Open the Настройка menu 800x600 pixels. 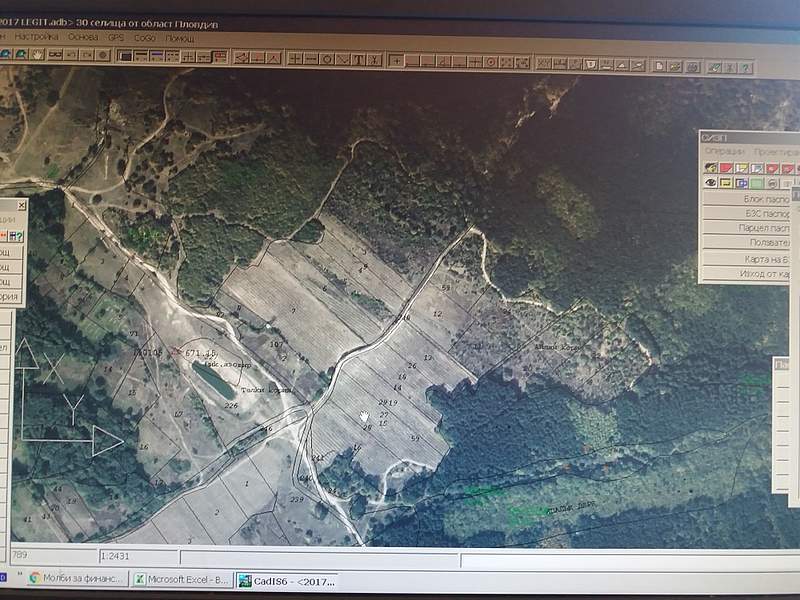click(x=36, y=37)
